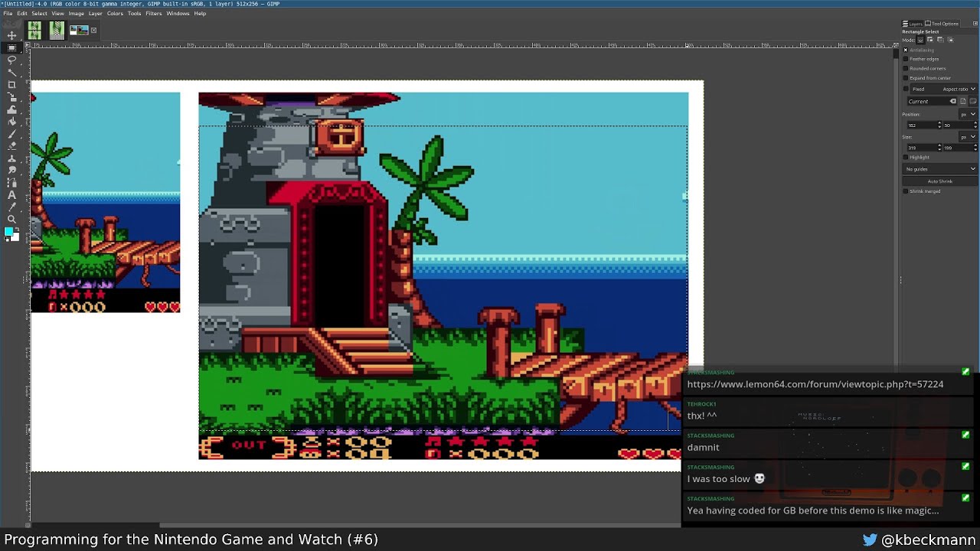Open the dock panel configuration menu
The image size is (980, 551).
[x=975, y=24]
